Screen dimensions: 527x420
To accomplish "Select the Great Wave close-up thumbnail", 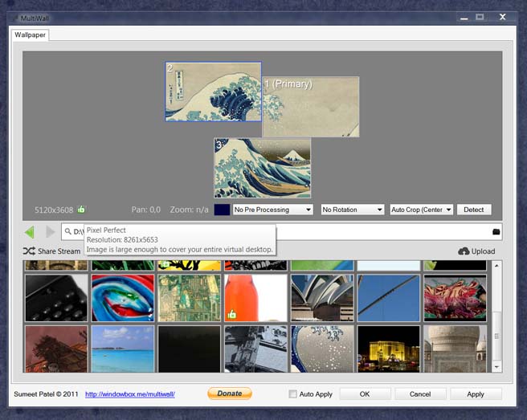I will click(322, 349).
